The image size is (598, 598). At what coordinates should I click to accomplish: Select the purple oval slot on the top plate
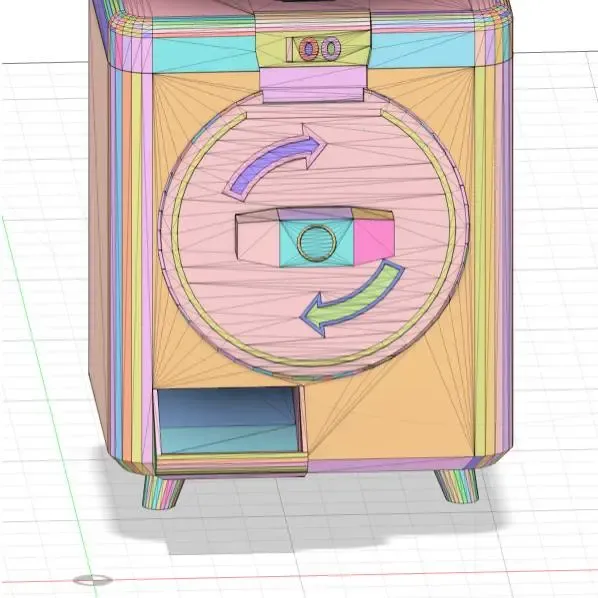[331, 48]
